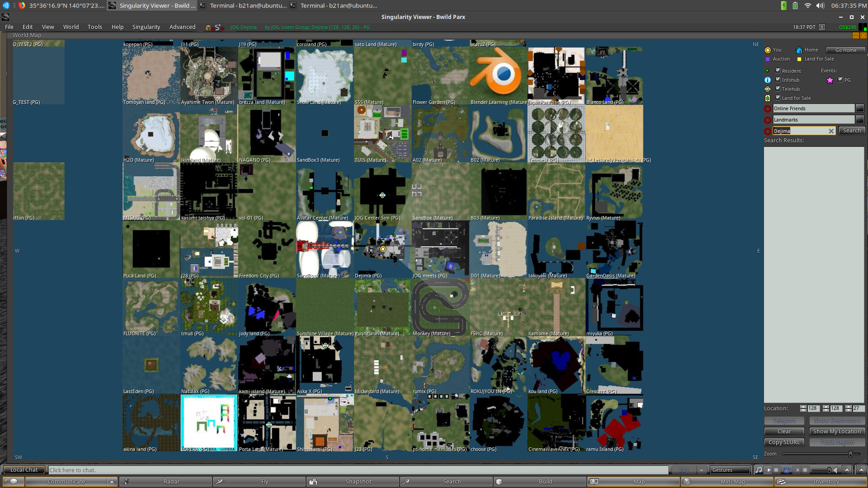
Task: Clear the Dejima search field with X
Action: click(x=831, y=131)
